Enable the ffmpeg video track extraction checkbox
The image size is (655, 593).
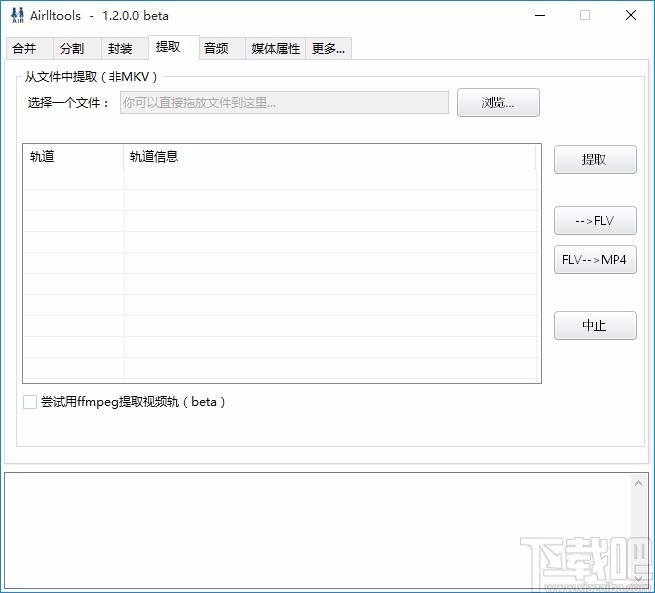[30, 402]
